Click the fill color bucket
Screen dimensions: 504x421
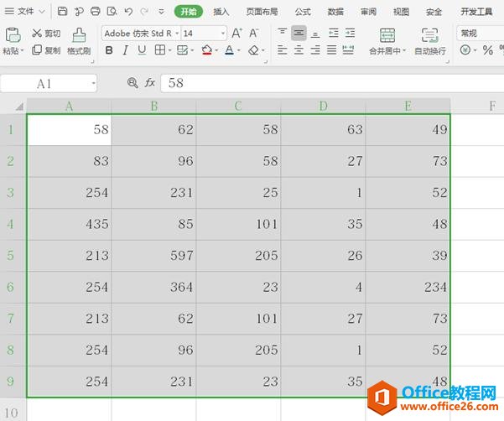click(206, 50)
